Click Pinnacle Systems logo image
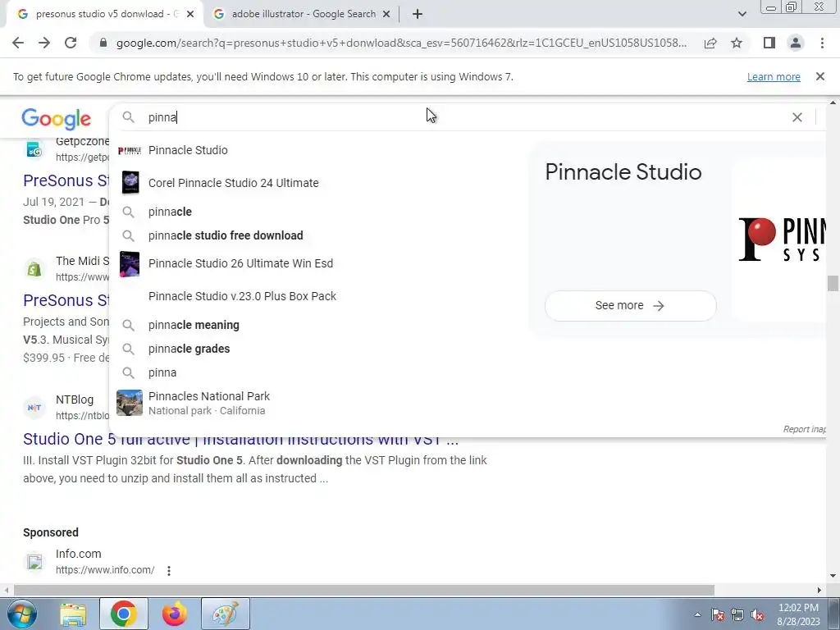 781,240
